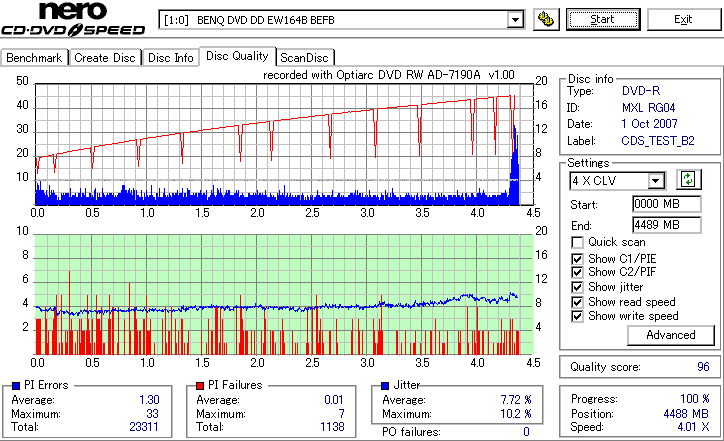Screen dimensions: 724x441
Task: Open the Advanced settings button
Action: (x=670, y=335)
